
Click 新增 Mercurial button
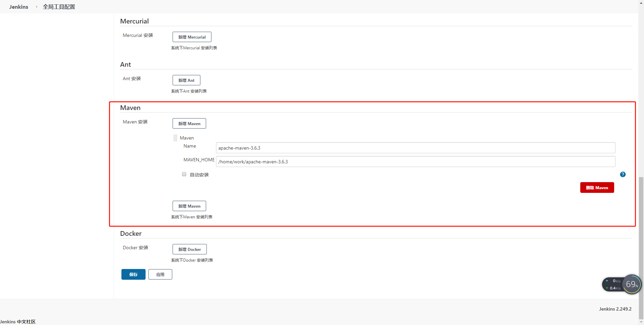click(x=192, y=37)
